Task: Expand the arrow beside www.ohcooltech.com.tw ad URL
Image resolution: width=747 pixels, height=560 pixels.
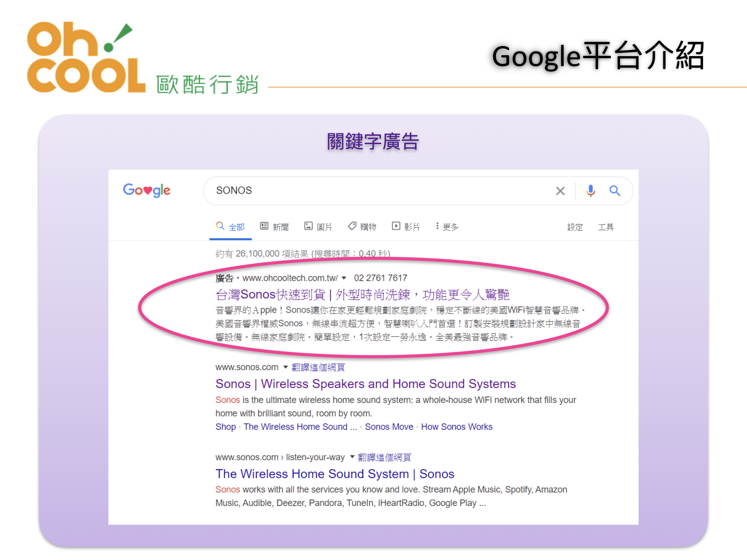Action: [x=344, y=278]
